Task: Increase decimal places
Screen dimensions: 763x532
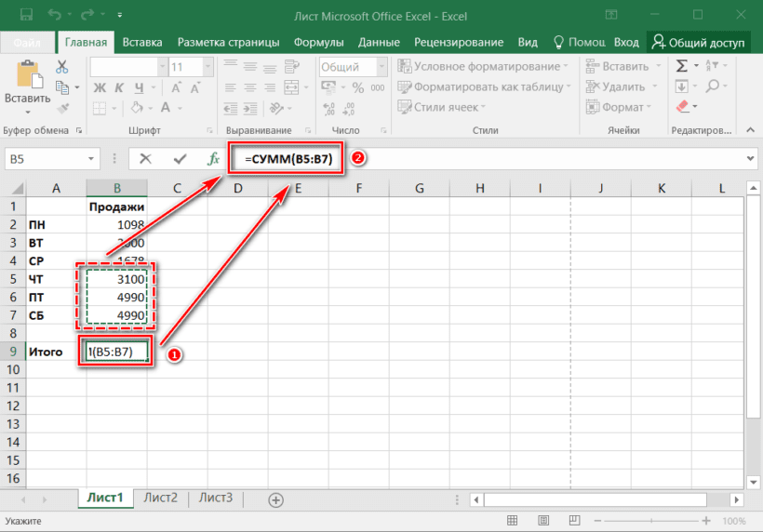Action: 329,109
